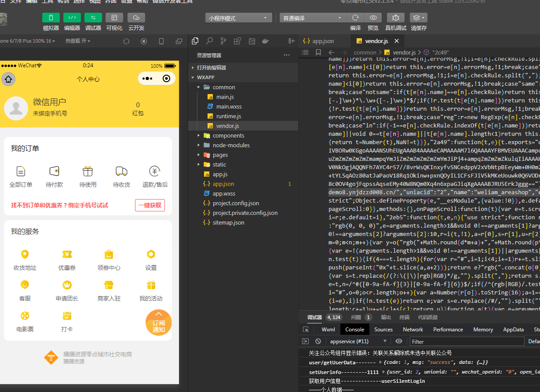
Task: Open the source control branch icon
Action: [223, 40]
